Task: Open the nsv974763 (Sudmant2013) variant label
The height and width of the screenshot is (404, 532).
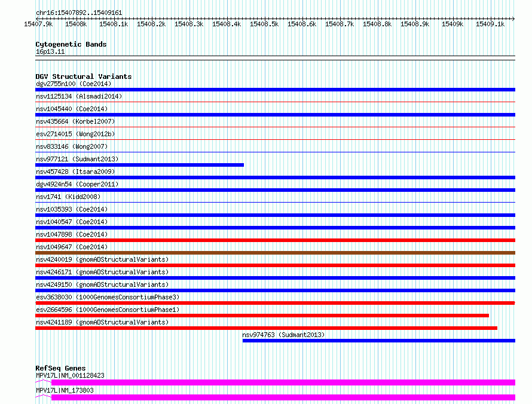Action: 283,335
